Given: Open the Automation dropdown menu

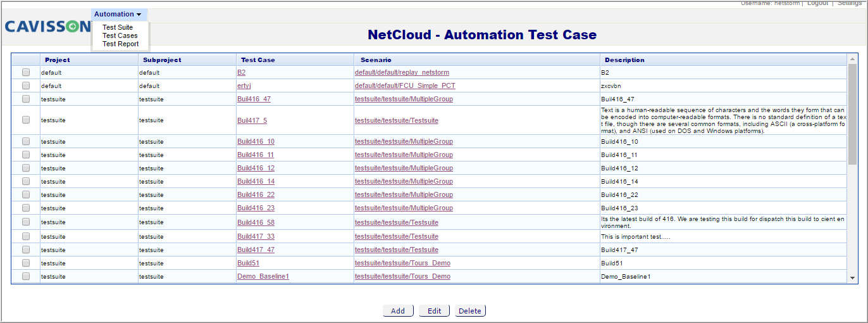Looking at the screenshot, I should click(x=118, y=14).
